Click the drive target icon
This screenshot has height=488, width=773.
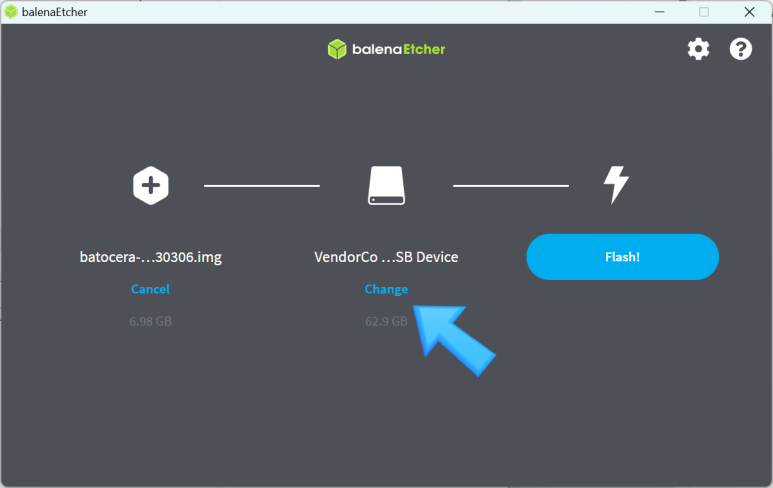tap(386, 185)
